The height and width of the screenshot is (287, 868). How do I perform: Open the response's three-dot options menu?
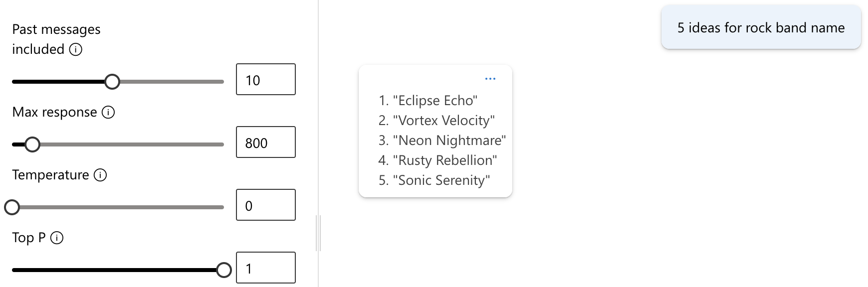pos(490,79)
